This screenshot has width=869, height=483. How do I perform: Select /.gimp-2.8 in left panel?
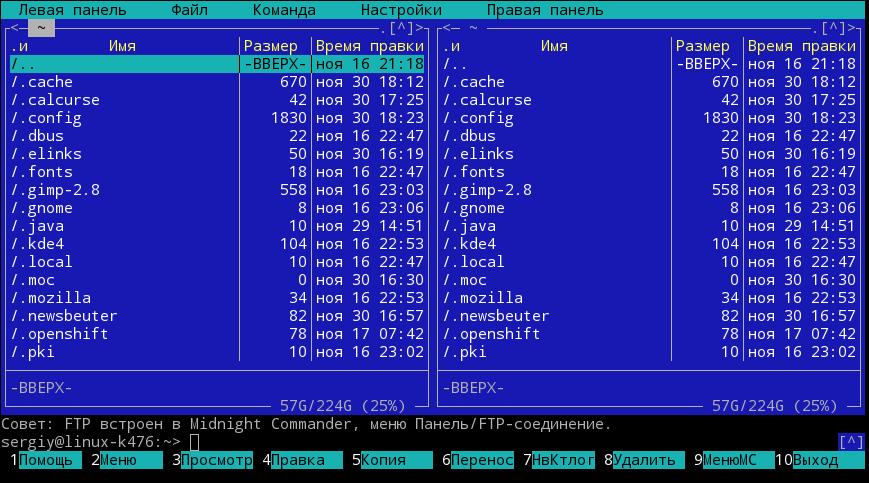pos(217,190)
